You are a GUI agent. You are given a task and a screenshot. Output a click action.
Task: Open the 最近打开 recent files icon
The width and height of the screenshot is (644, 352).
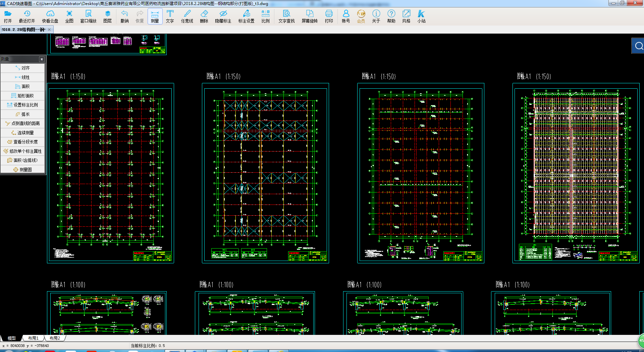[27, 16]
